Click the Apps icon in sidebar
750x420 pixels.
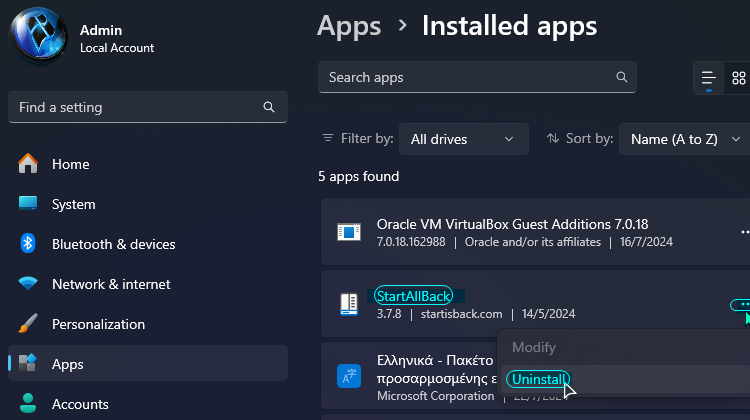click(28, 363)
